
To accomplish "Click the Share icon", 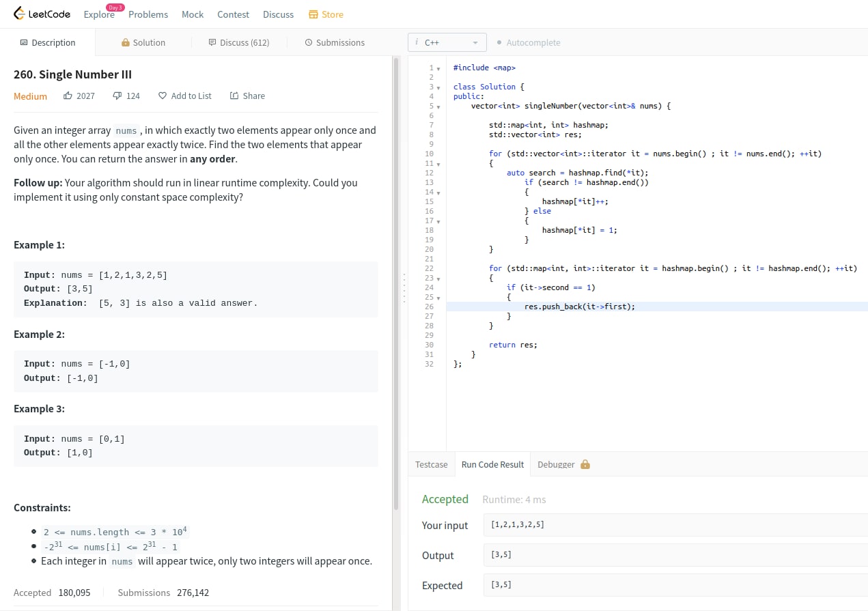I will 234,96.
